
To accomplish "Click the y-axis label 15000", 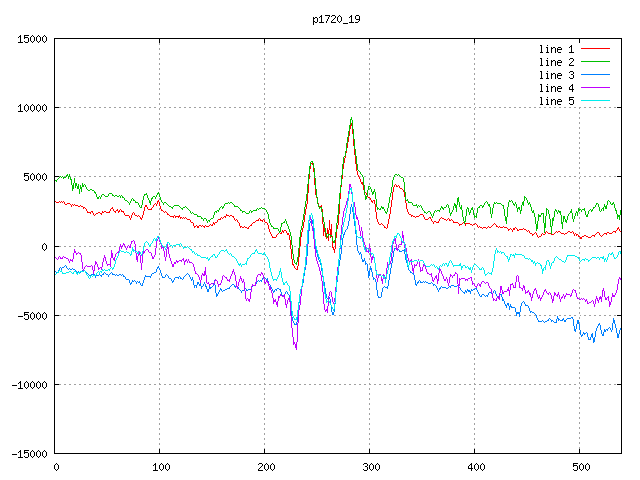I will (x=32, y=39).
